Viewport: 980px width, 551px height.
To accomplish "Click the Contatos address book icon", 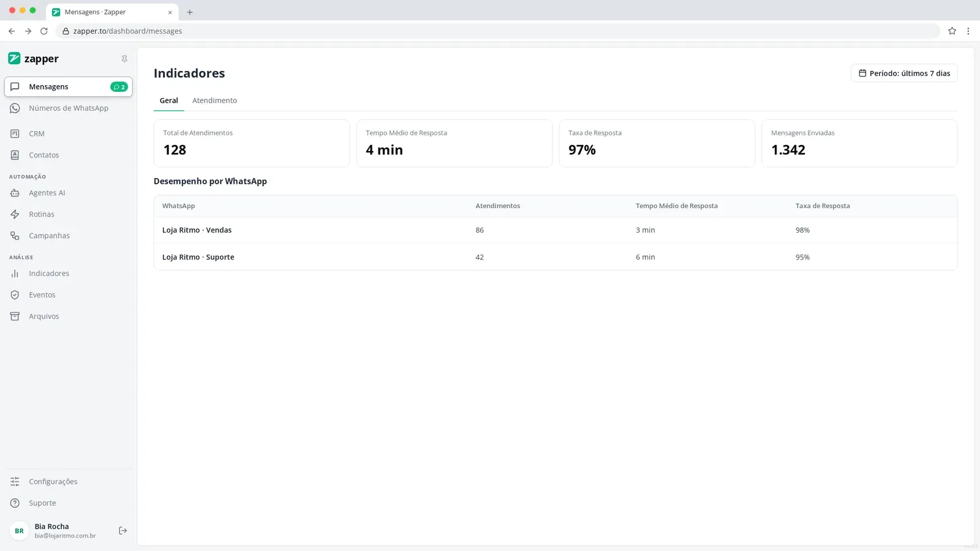I will (x=15, y=156).
